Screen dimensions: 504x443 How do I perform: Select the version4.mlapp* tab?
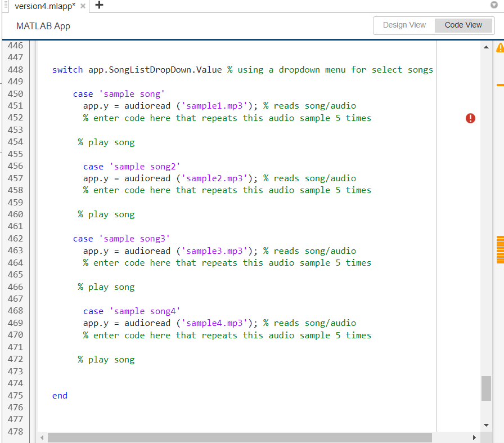(45, 6)
